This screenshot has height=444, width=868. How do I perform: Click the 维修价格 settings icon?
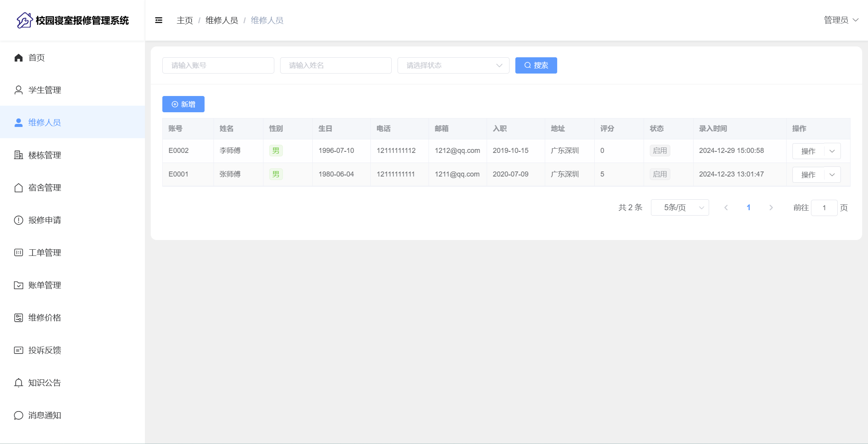pos(18,318)
